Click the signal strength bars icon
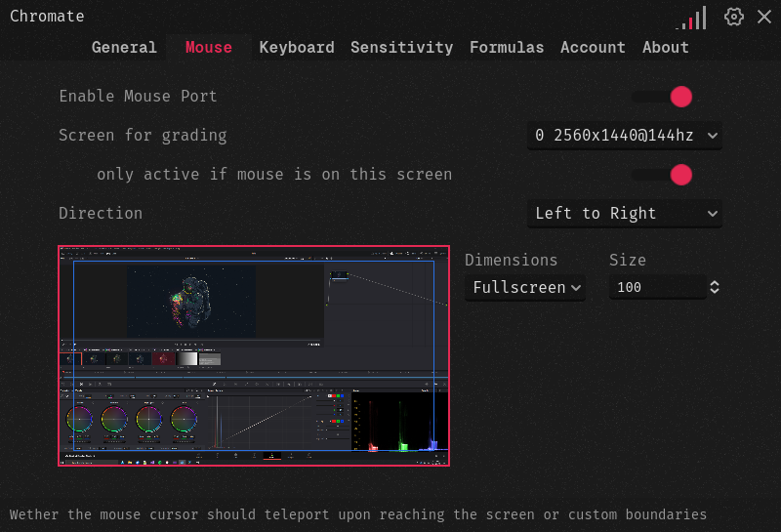Image resolution: width=781 pixels, height=532 pixels. pos(691,18)
